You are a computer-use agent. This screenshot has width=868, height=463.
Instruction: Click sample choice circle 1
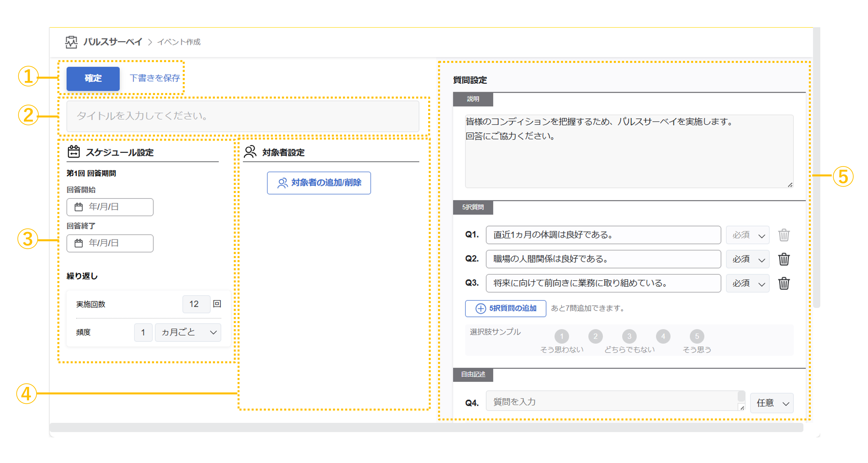pos(562,336)
